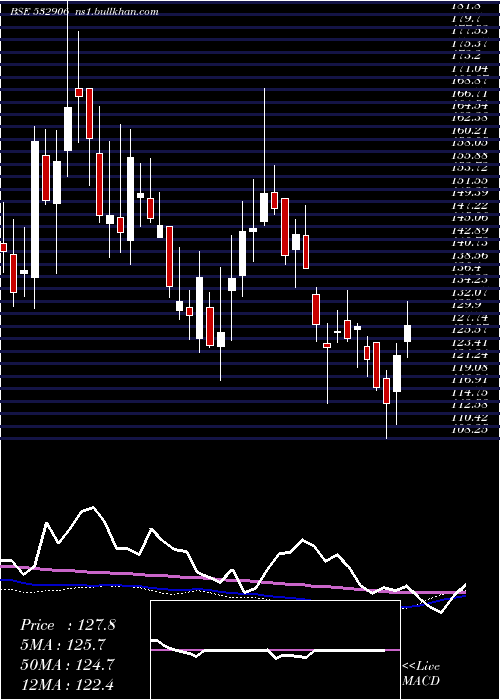Click the 5MA : 125.7 value
The width and height of the screenshot is (500, 700).
tap(65, 645)
